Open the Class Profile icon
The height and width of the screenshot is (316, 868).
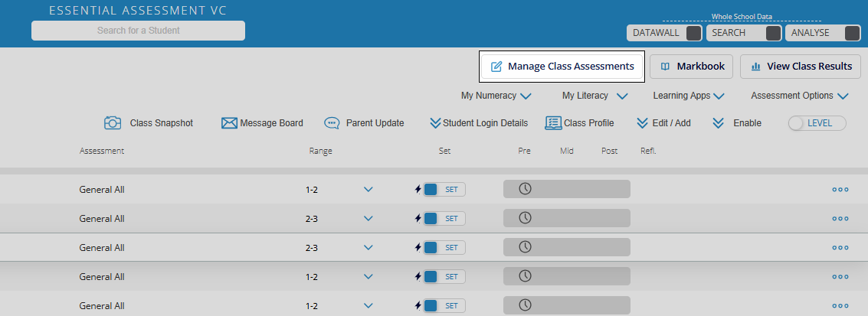(x=554, y=122)
